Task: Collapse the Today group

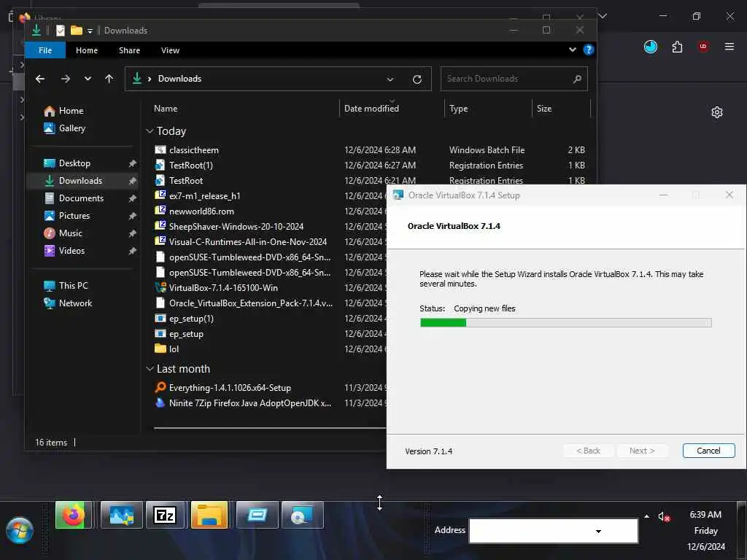Action: [150, 131]
